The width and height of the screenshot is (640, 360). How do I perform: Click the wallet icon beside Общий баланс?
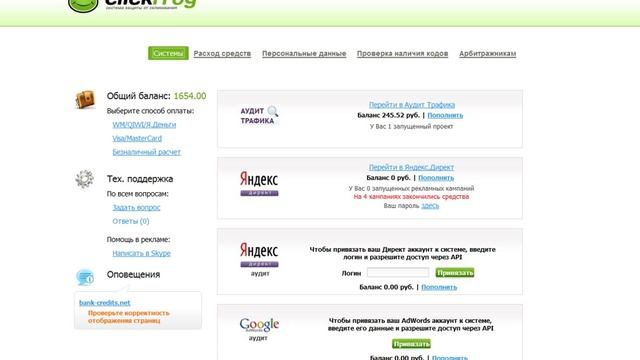[x=85, y=99]
